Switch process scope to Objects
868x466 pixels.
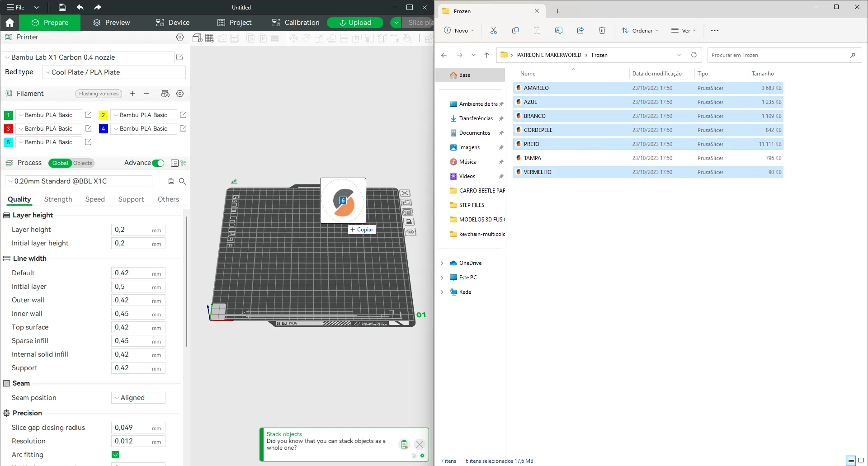[83, 163]
